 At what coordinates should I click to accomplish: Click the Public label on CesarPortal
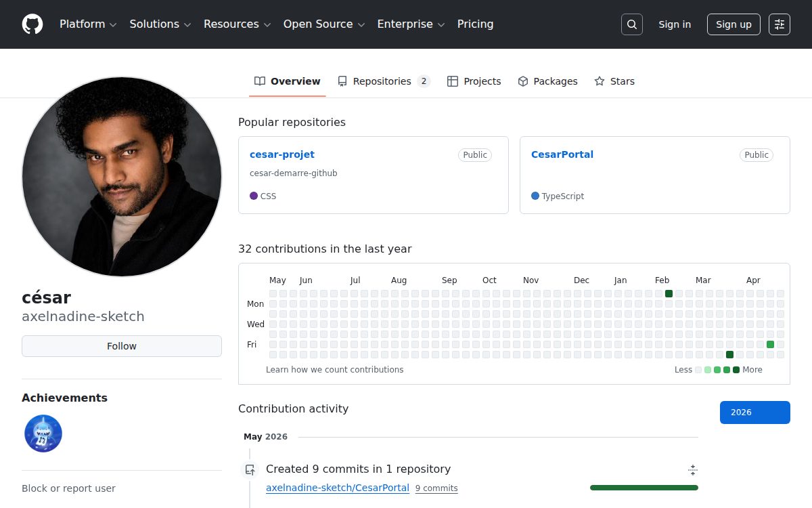(x=757, y=155)
